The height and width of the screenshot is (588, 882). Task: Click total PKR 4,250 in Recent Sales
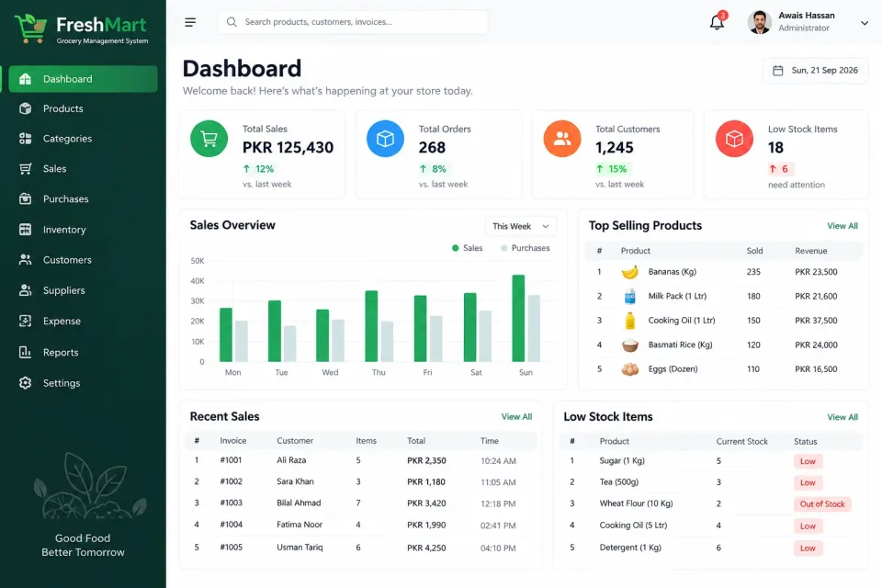[426, 548]
